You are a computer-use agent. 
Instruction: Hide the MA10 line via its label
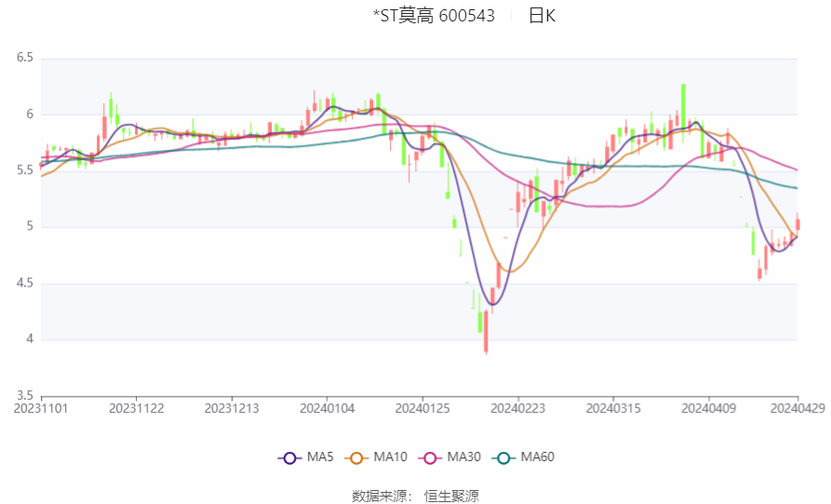click(x=390, y=457)
